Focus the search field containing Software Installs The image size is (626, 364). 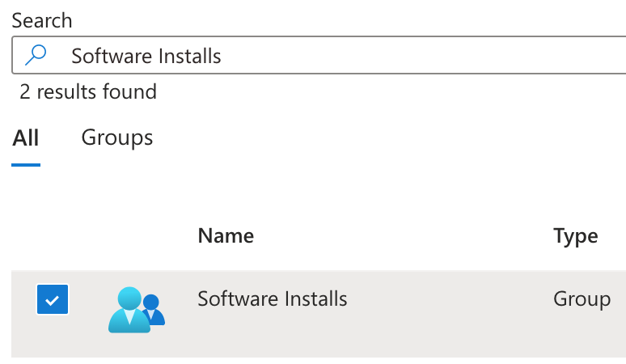[x=324, y=56]
